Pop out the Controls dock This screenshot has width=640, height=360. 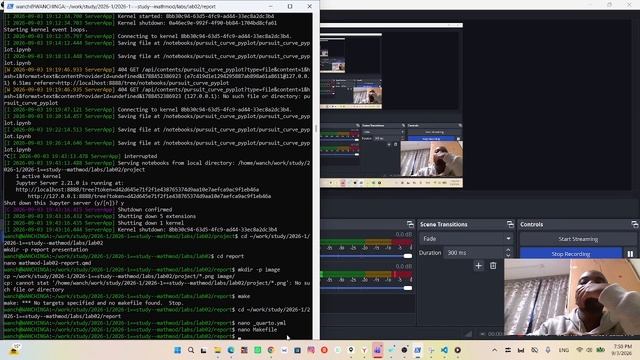[x=634, y=224]
